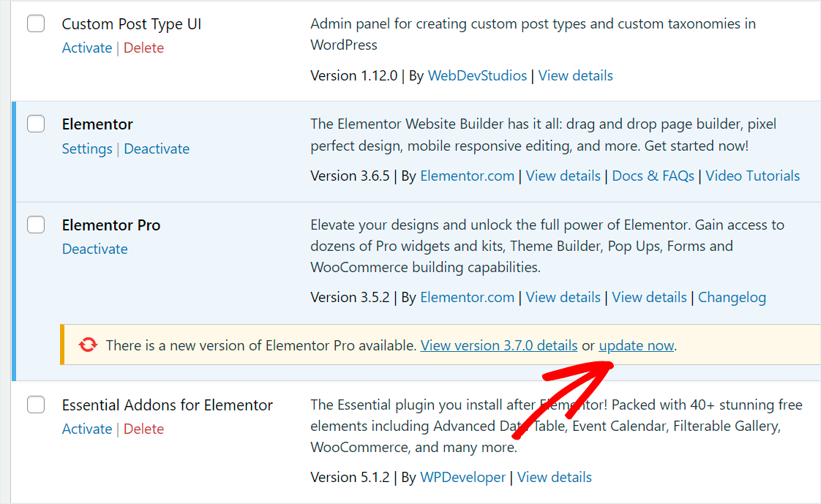Viewport: 821px width, 504px height.
Task: View version 3.7.0 details
Action: pyautogui.click(x=499, y=345)
